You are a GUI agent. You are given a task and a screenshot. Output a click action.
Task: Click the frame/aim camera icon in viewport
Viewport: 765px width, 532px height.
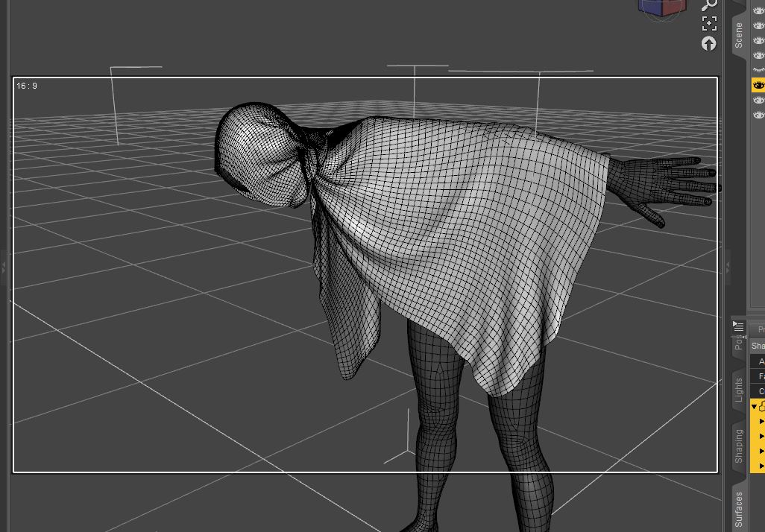pos(709,23)
